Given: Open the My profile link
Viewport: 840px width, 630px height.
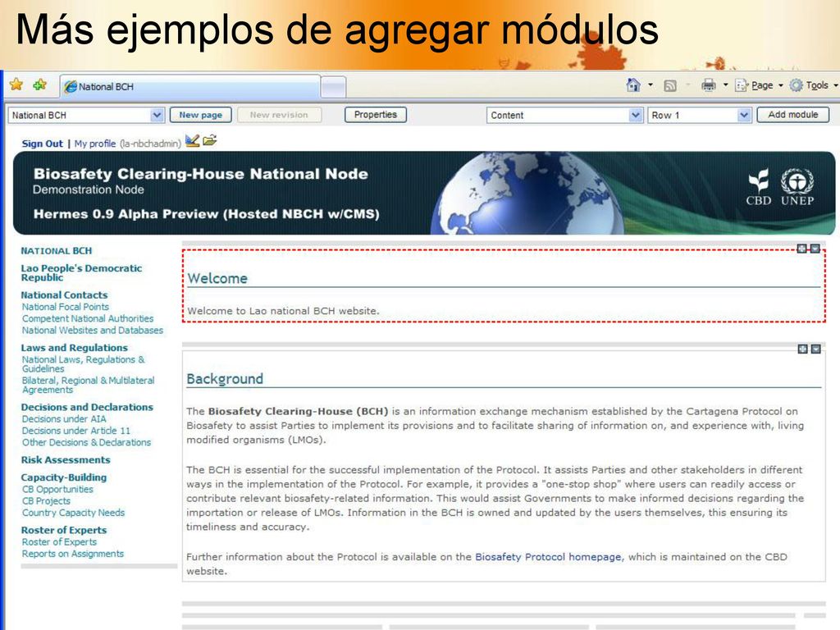Looking at the screenshot, I should pos(95,144).
